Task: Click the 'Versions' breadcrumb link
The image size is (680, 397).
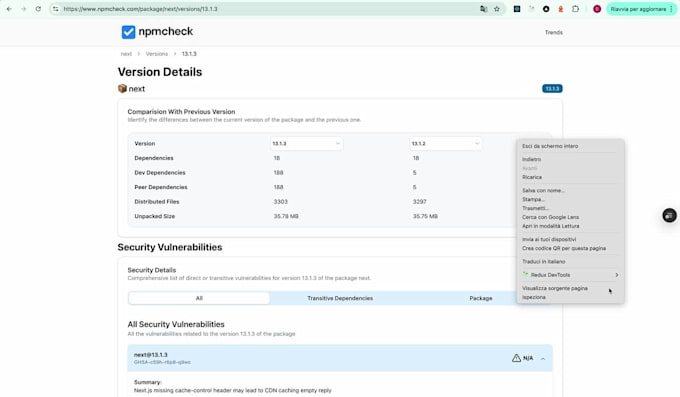Action: (157, 54)
